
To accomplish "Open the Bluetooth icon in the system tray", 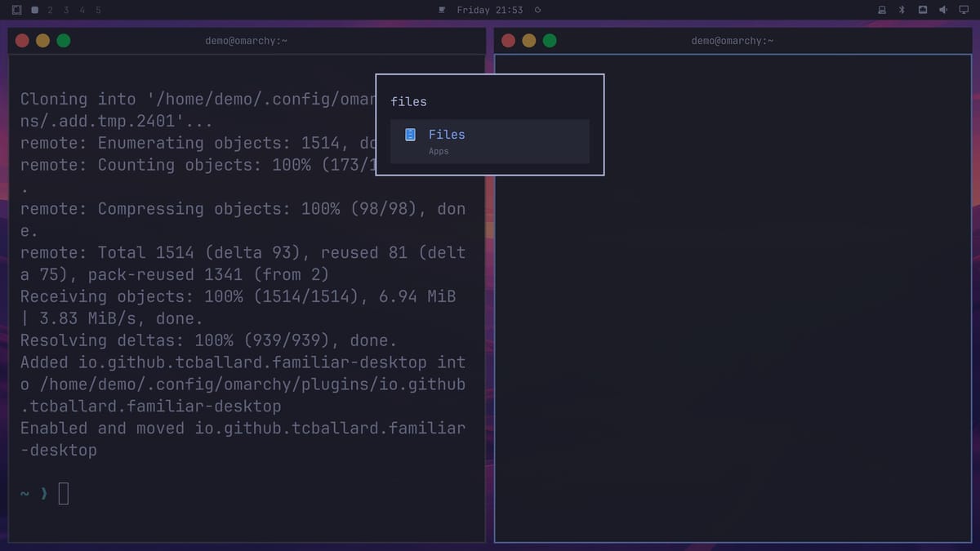I will (902, 10).
